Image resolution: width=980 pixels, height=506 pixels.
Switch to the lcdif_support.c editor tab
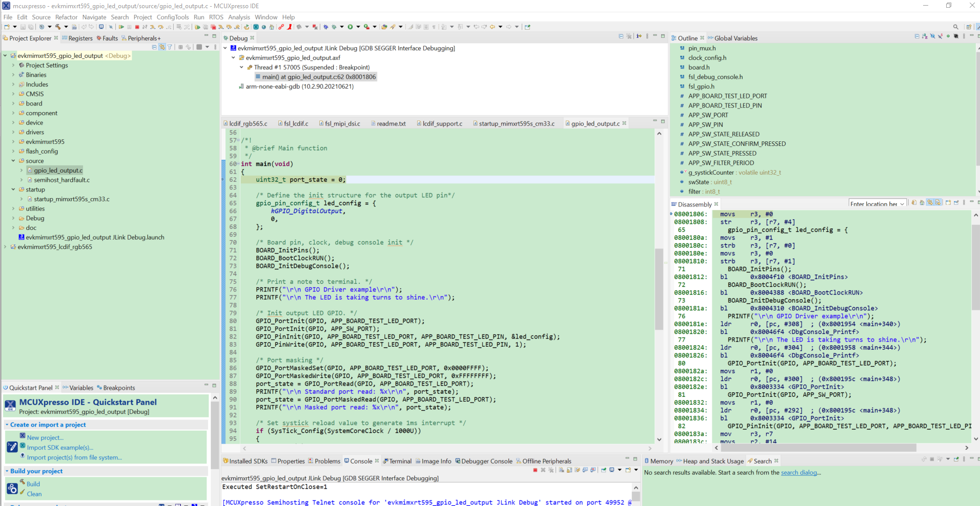click(x=443, y=123)
